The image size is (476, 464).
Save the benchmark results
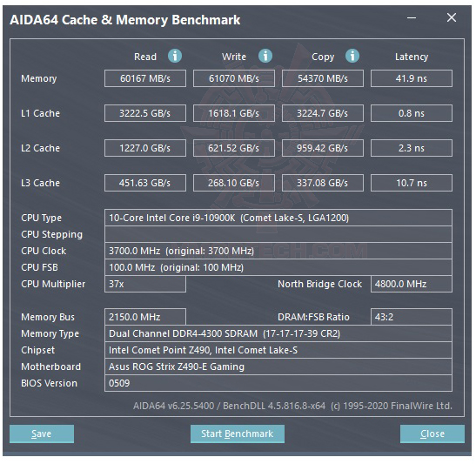[x=42, y=434]
